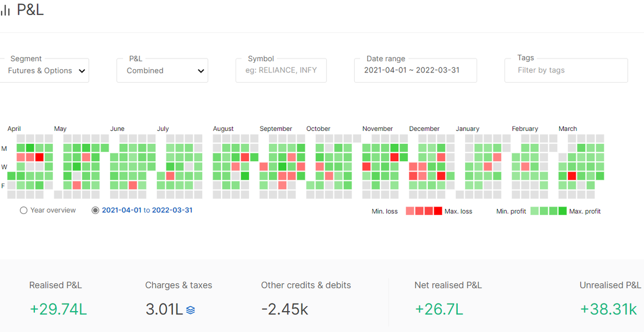Click the bright red heatmap cell in March
Screen dimensions: 644x332
pyautogui.click(x=572, y=176)
